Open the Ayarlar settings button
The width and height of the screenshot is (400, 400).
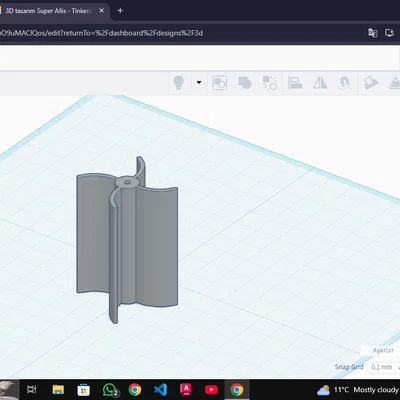pyautogui.click(x=383, y=350)
